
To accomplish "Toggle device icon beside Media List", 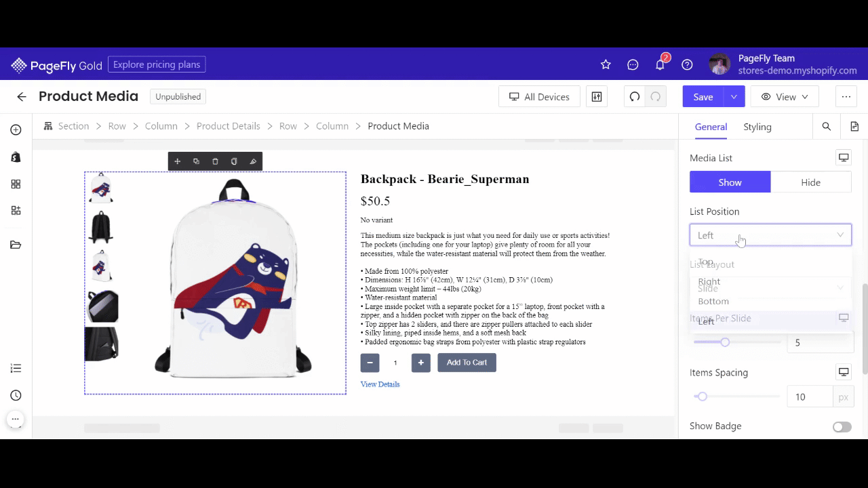I will (844, 158).
